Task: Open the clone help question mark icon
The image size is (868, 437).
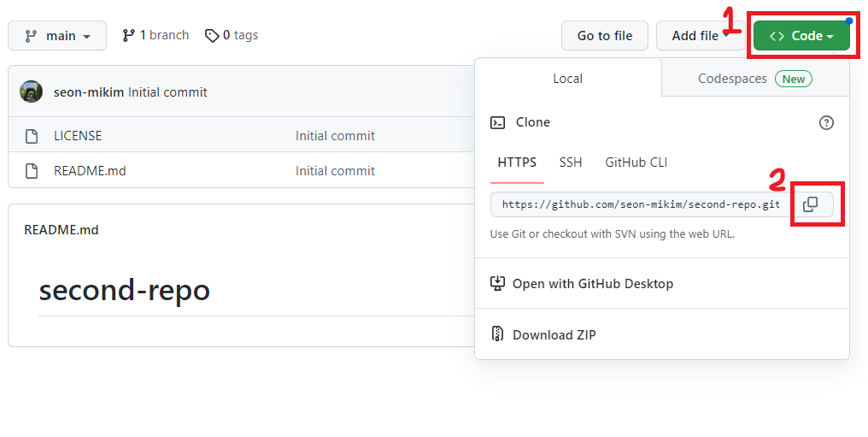Action: coord(826,122)
